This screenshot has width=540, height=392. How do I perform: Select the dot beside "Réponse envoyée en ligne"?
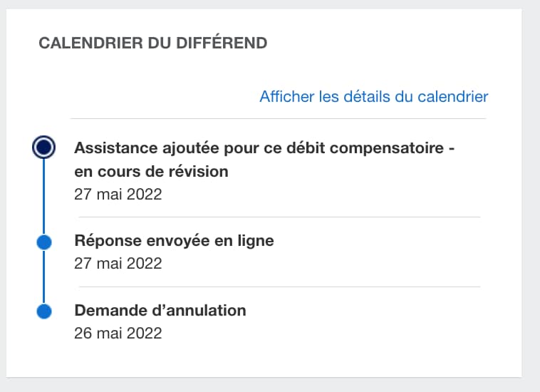tap(44, 242)
